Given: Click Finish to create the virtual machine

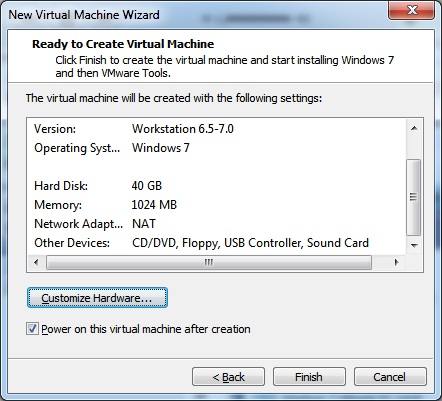Looking at the screenshot, I should click(309, 377).
